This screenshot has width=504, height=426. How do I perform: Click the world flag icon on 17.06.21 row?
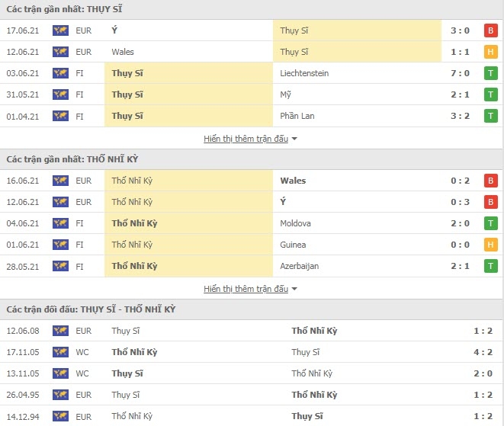[60, 30]
